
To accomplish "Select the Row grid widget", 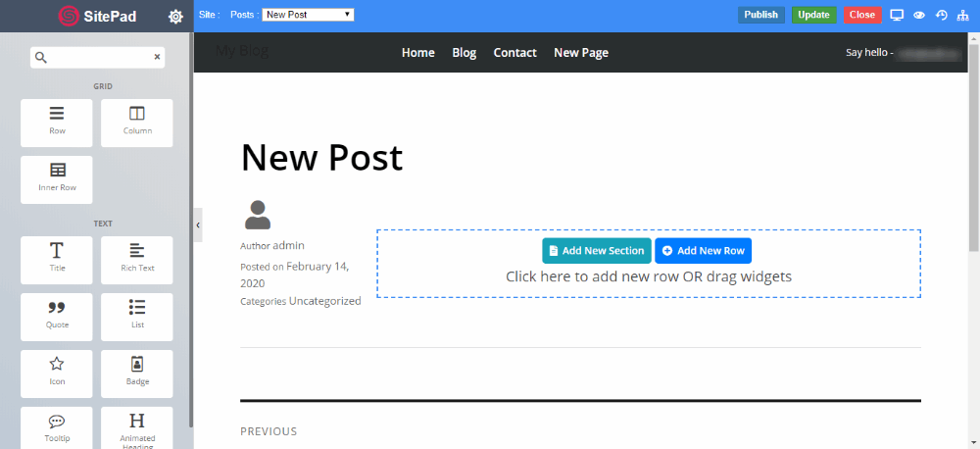I will pyautogui.click(x=57, y=122).
